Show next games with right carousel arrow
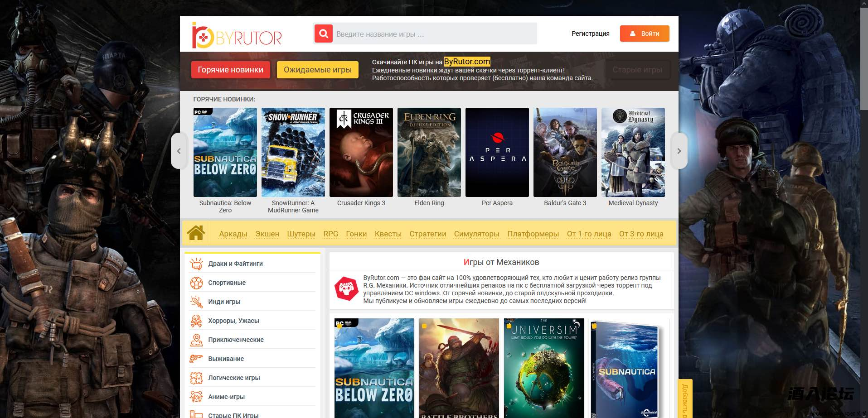This screenshot has height=418, width=868. [679, 151]
